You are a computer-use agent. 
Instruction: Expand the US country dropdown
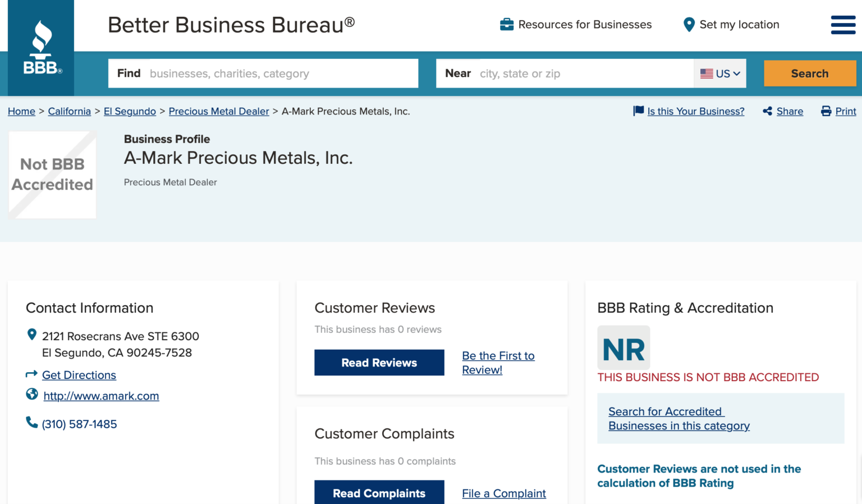click(x=720, y=74)
